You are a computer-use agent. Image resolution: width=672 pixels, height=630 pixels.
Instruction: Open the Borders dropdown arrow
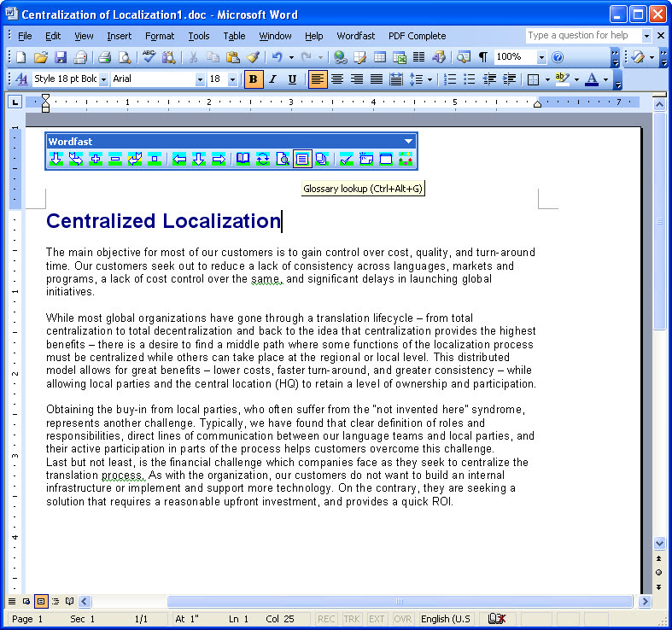pos(547,79)
